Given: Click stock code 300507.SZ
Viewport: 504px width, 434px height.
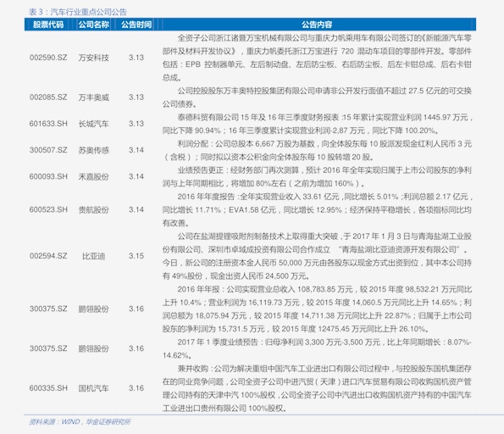Looking at the screenshot, I should click(48, 150).
